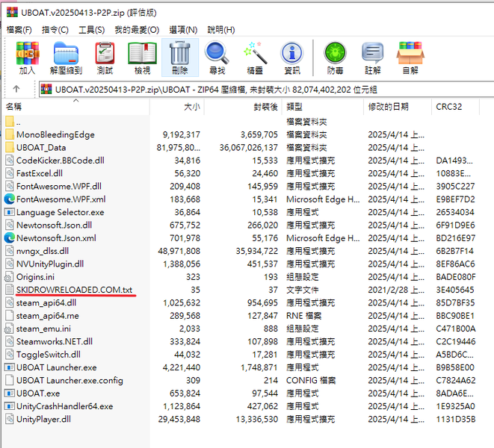
Task: Select ToggleSwitch.dll file
Action: (x=49, y=354)
